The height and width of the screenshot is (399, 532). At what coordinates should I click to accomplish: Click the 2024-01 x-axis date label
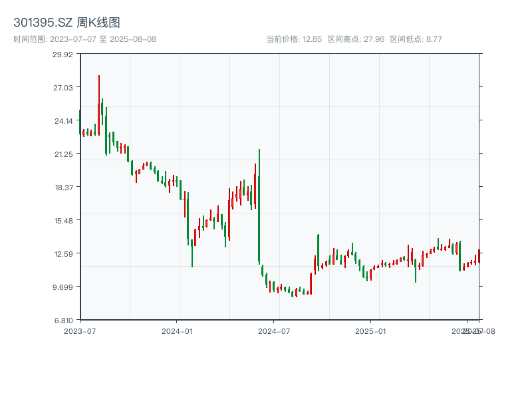pyautogui.click(x=177, y=331)
